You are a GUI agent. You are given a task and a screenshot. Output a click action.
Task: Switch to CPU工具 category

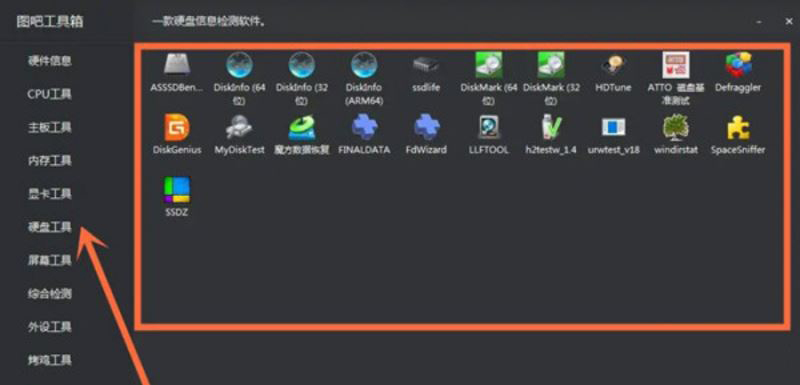pyautogui.click(x=49, y=94)
